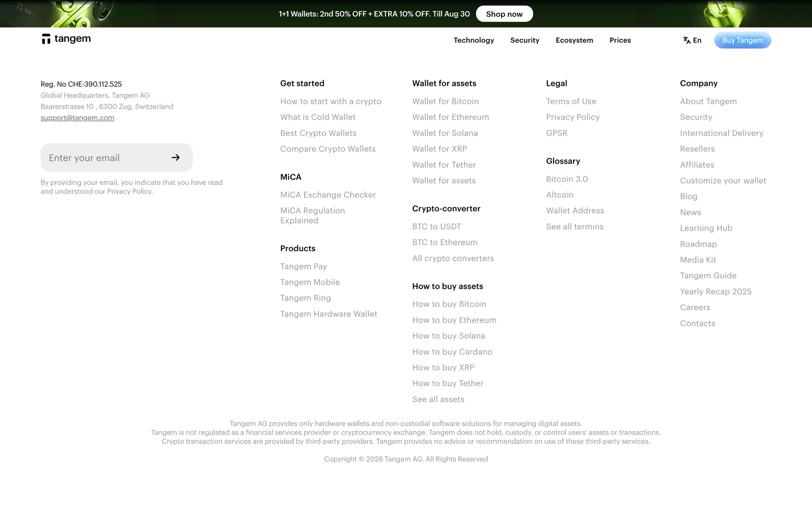Open How to buy Cardano

[452, 352]
